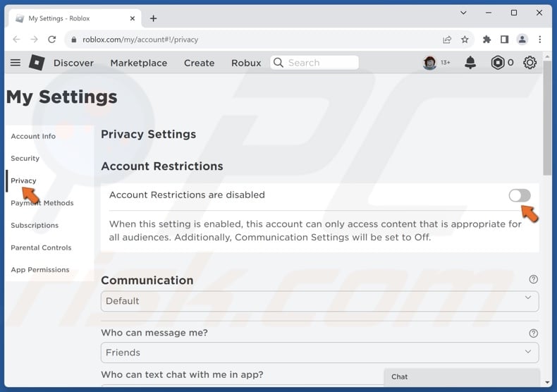
Task: Share this page icon in address bar
Action: tap(447, 39)
